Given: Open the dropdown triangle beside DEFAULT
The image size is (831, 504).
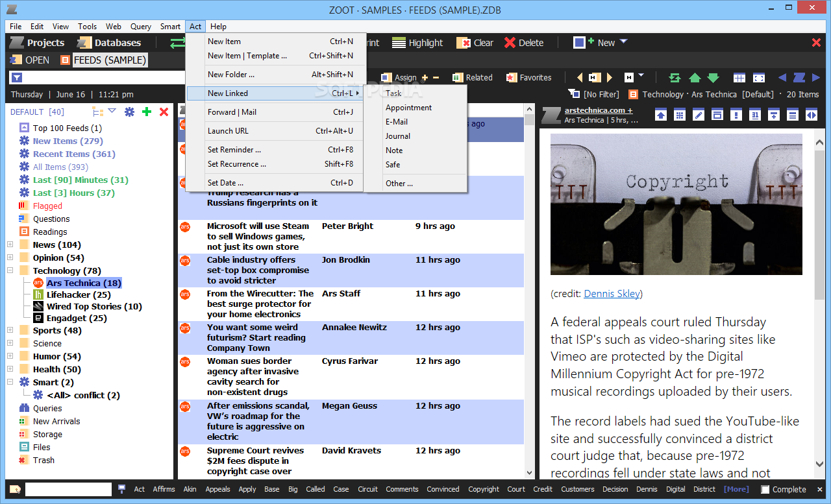Looking at the screenshot, I should tap(112, 111).
